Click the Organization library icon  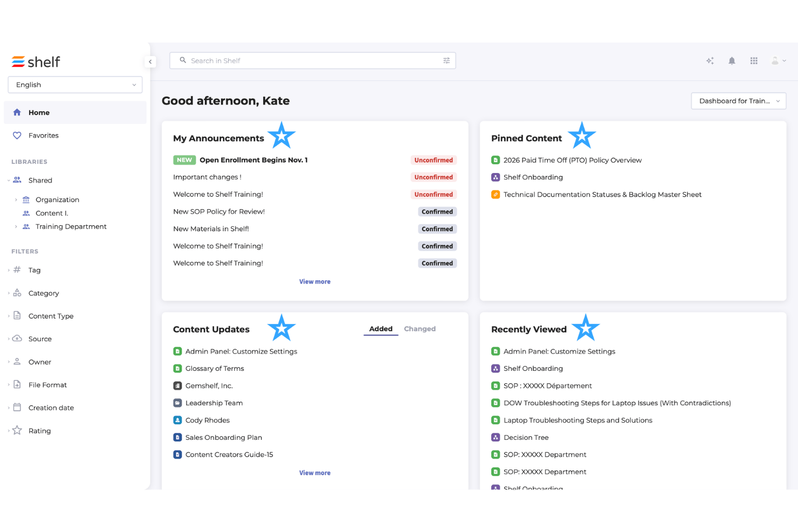click(x=26, y=200)
